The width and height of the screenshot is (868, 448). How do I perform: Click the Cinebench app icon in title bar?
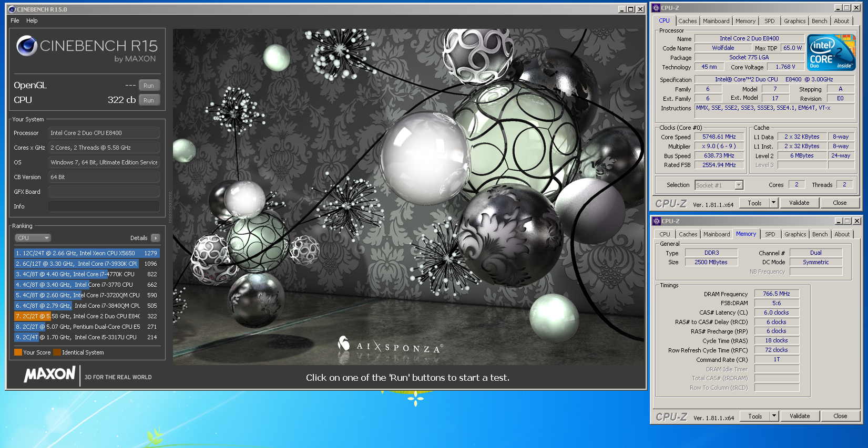(x=12, y=9)
